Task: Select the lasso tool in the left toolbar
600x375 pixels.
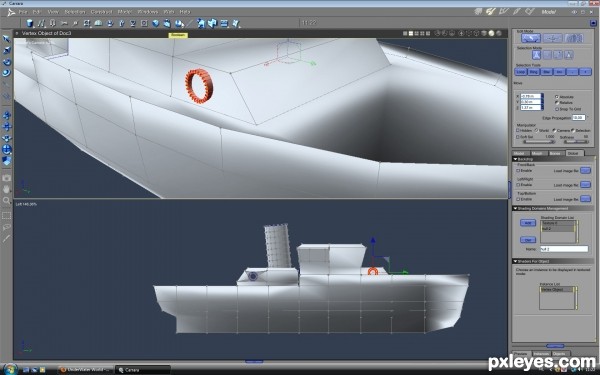Action: (x=7, y=227)
